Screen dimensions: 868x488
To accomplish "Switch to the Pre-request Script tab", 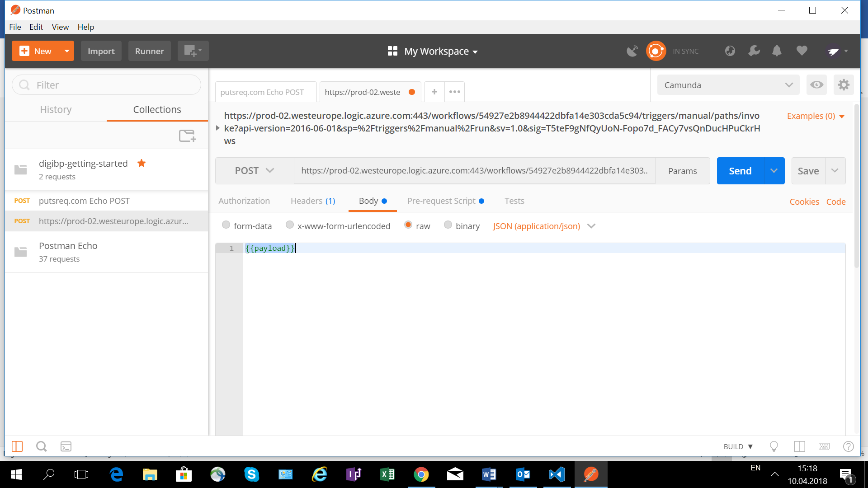I will click(441, 201).
